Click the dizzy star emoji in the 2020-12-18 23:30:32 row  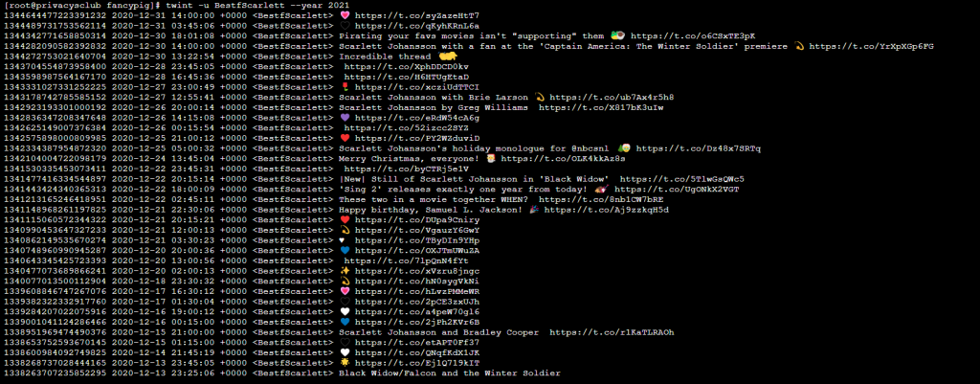[x=345, y=281]
